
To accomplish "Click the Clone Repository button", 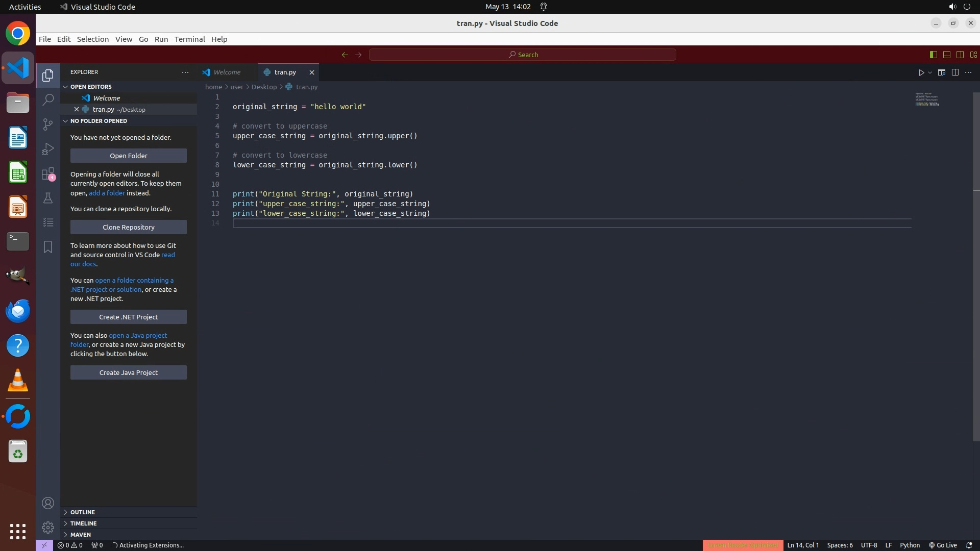I will pyautogui.click(x=128, y=228).
